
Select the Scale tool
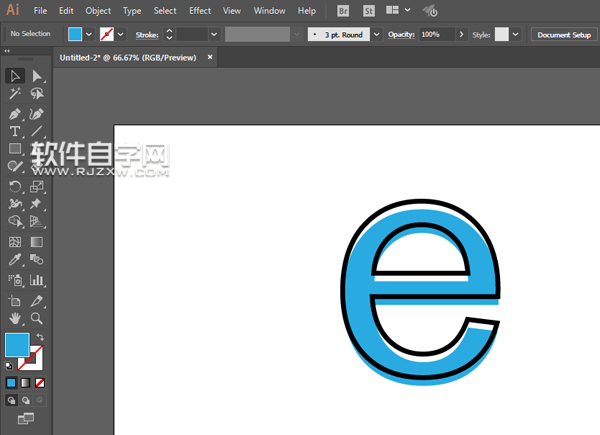pos(37,186)
